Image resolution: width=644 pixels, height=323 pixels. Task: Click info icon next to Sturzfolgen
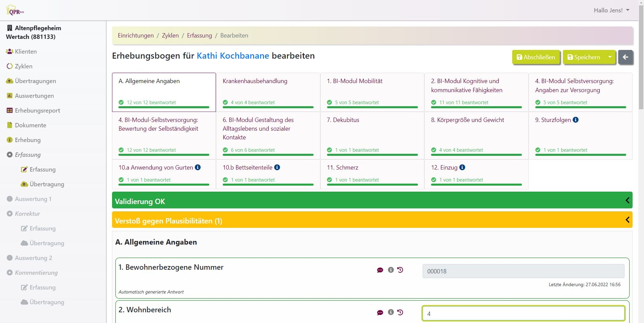[576, 120]
